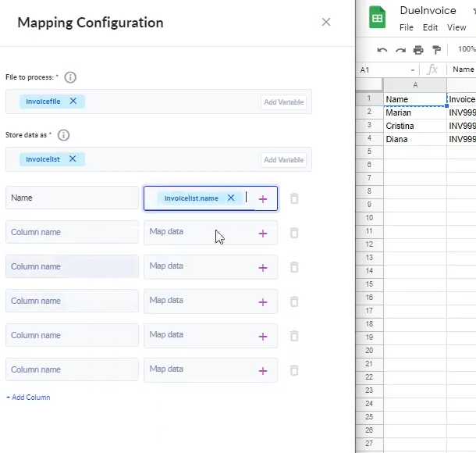476x453 pixels.
Task: Focus the second row Column name field
Action: [x=72, y=232]
